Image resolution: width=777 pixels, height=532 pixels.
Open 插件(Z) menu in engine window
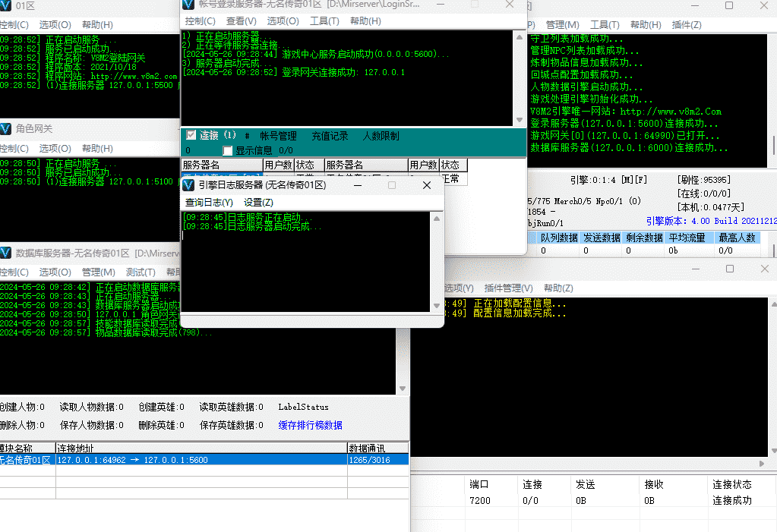coord(687,25)
